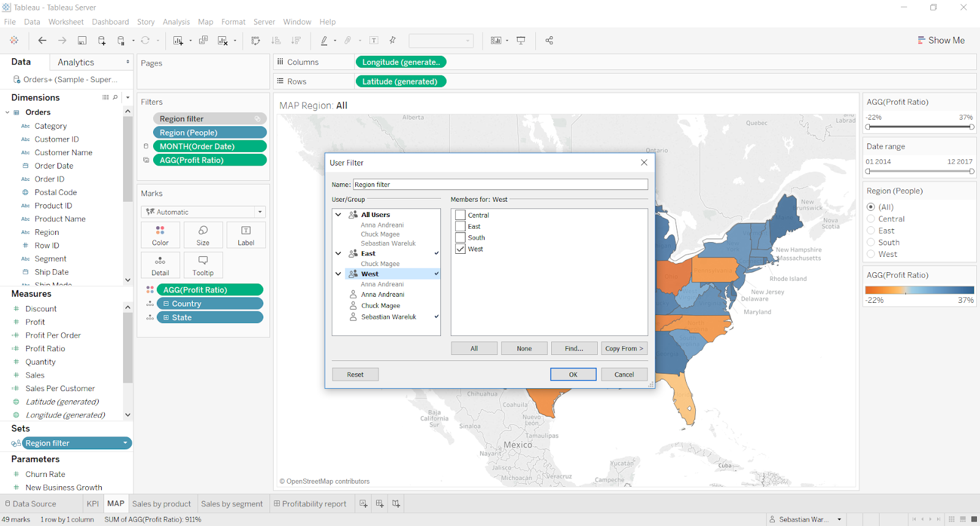Click the Save icon in toolbar
The height and width of the screenshot is (526, 980).
(82, 40)
